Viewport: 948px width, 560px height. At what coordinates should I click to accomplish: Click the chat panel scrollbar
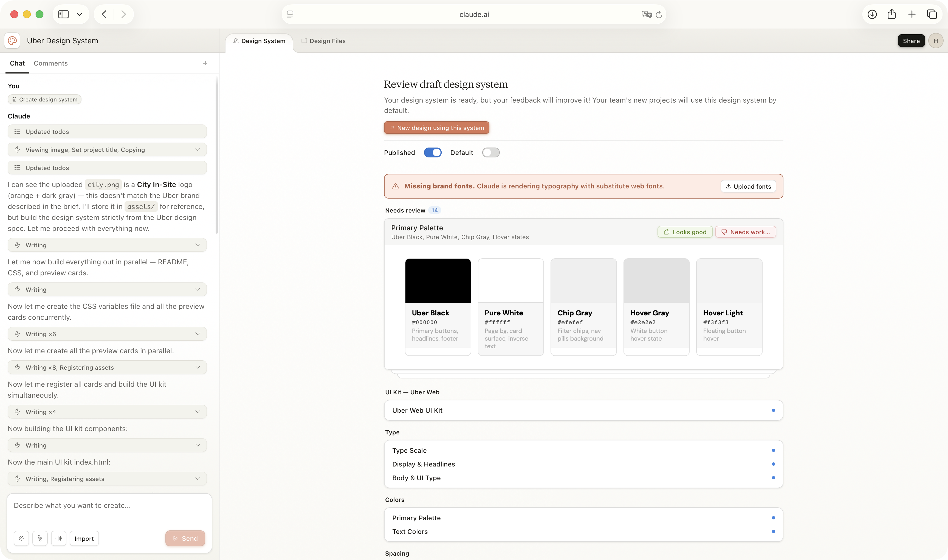217,155
